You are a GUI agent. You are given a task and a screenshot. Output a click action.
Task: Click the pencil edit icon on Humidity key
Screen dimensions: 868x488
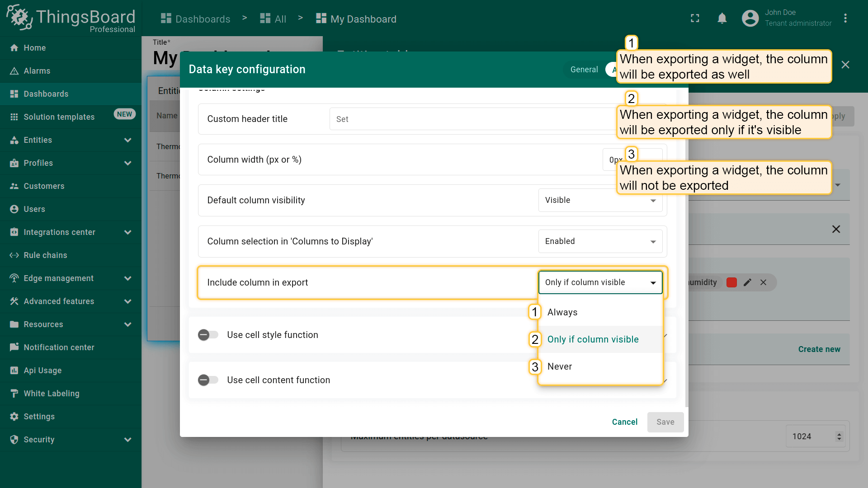tap(747, 282)
